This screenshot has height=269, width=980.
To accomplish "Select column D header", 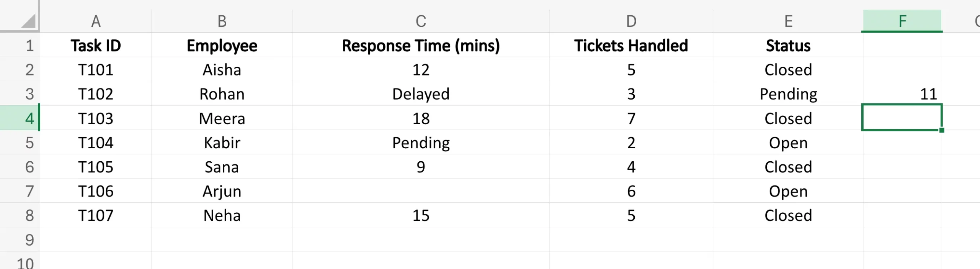I will 631,21.
